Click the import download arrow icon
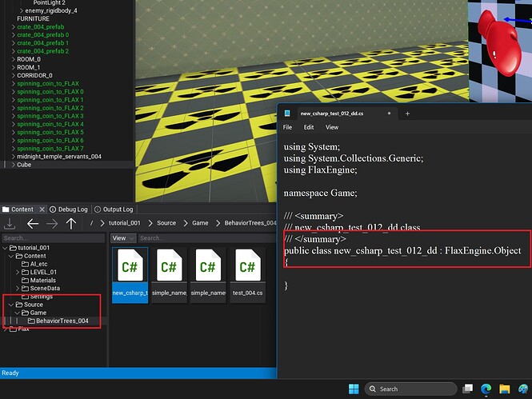Viewport: 532px width, 399px height. tap(10, 224)
